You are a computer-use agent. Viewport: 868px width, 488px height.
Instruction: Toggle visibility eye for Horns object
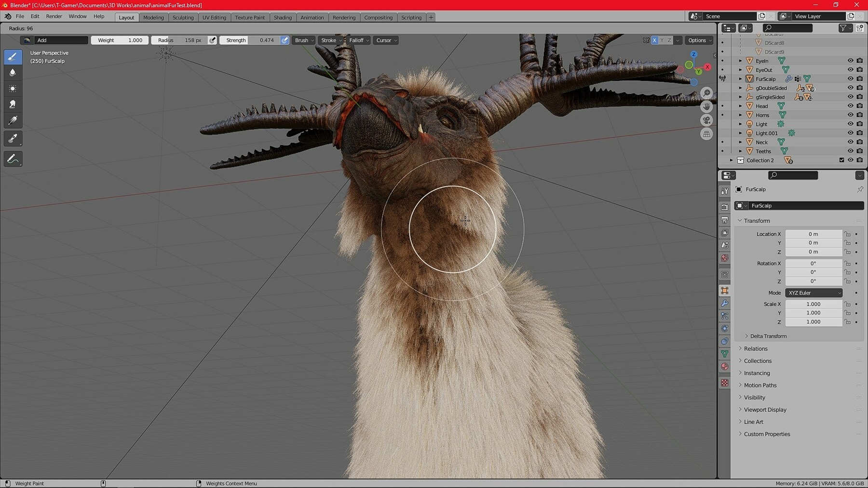pyautogui.click(x=850, y=115)
